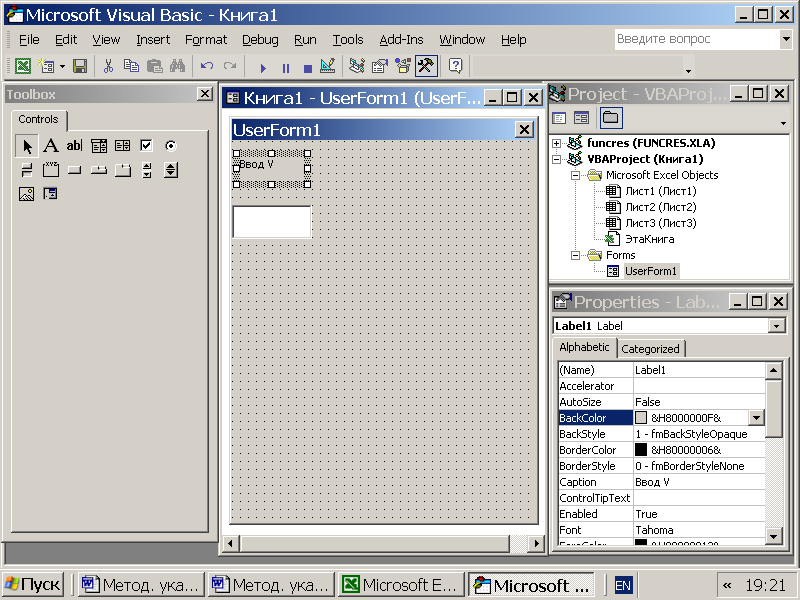The height and width of the screenshot is (600, 800).
Task: Open the Label1 object selector dropdown
Action: click(x=777, y=326)
